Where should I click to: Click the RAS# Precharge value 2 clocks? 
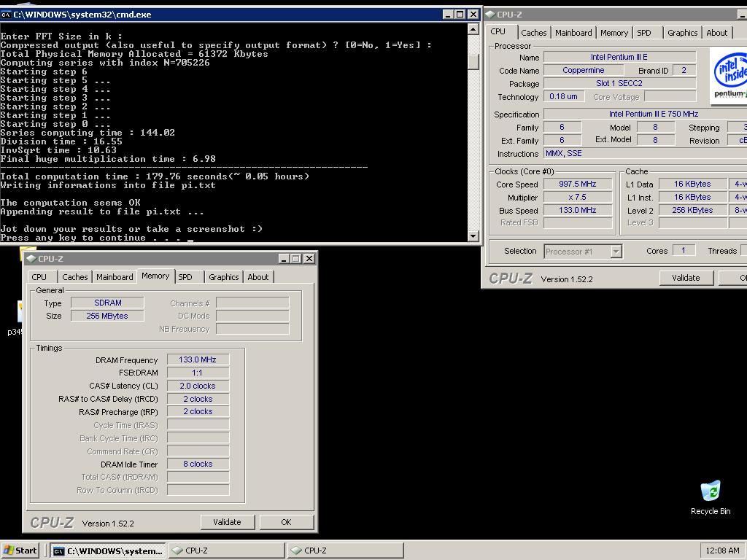coord(198,412)
